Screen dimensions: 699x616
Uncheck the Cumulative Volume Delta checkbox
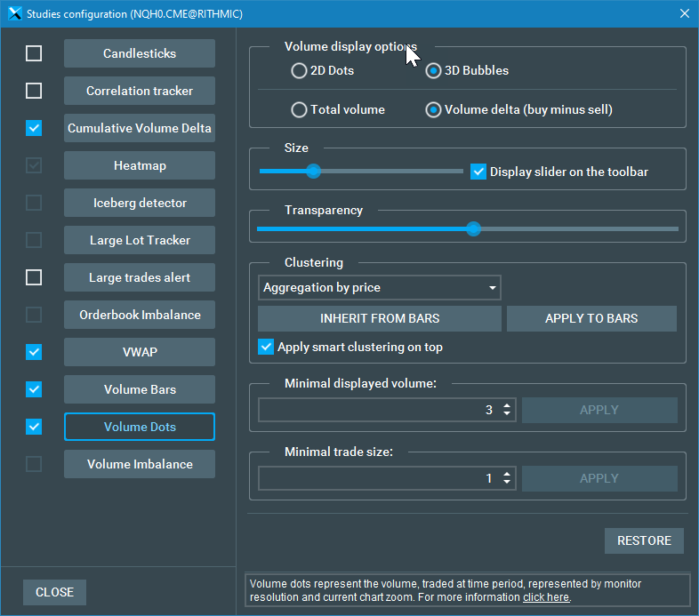(34, 128)
